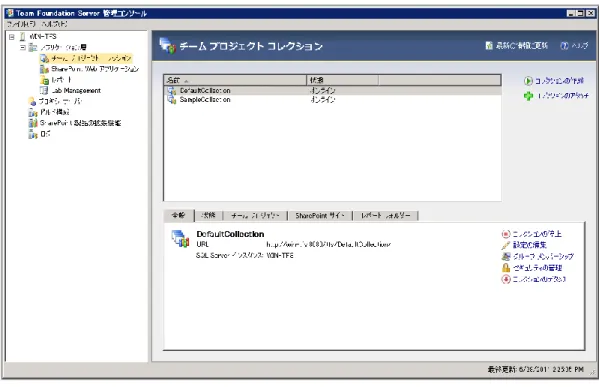
Task: Collapse the WIN-TFS root node
Action: (12, 37)
